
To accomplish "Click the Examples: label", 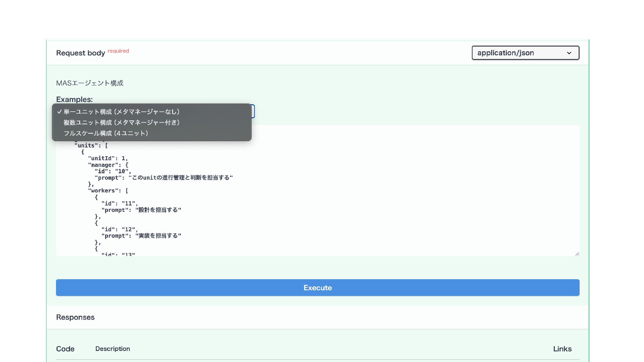I will (74, 99).
